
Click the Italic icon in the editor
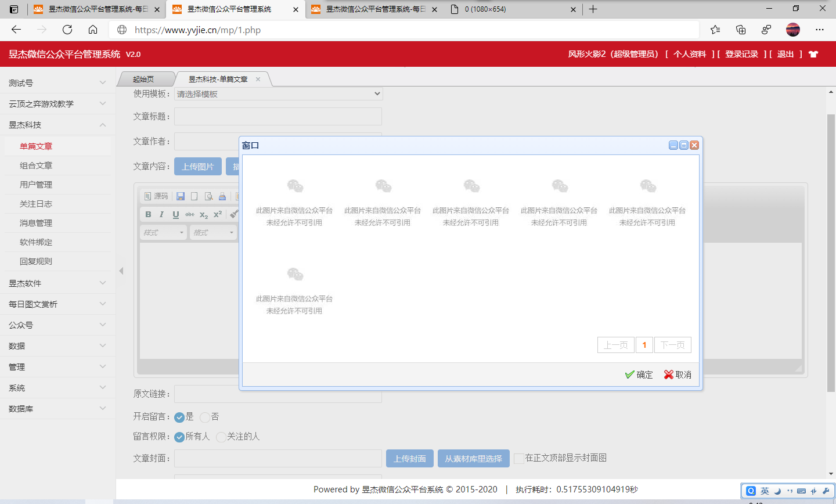click(x=162, y=214)
